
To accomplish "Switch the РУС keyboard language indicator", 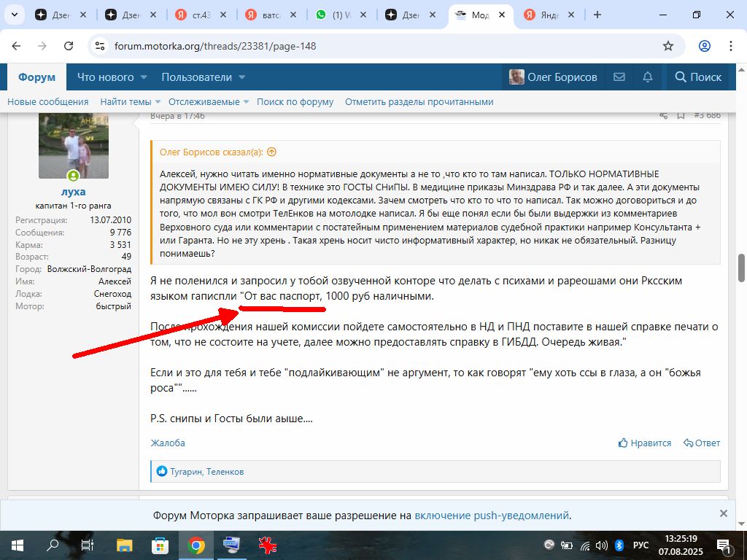I will 640,545.
